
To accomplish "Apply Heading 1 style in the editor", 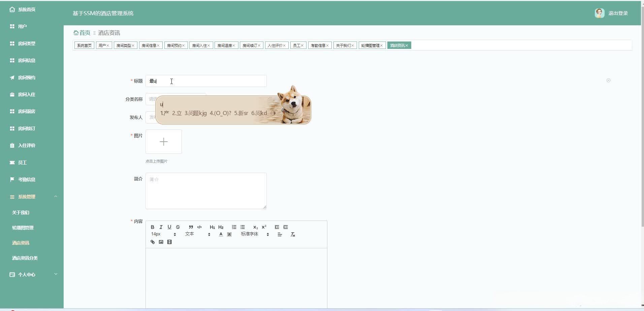I will tap(212, 227).
